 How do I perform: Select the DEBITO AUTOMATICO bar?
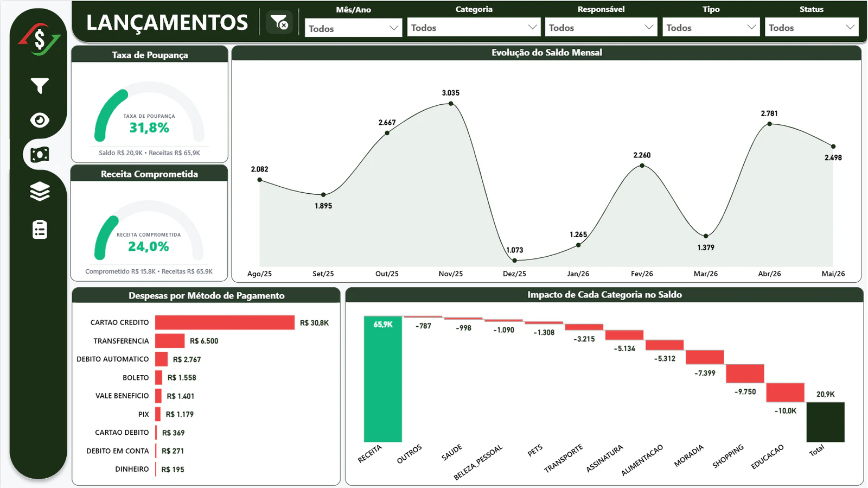(161, 359)
